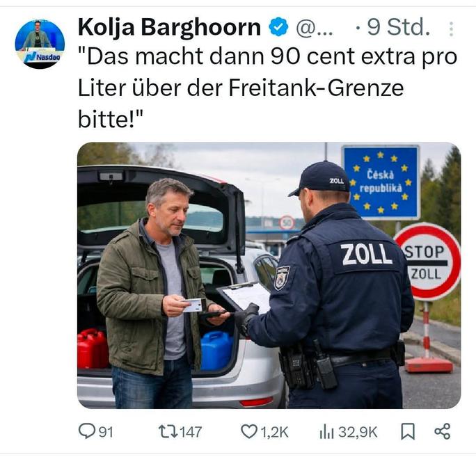Open post via the 9 Std. timestamp

click(399, 27)
